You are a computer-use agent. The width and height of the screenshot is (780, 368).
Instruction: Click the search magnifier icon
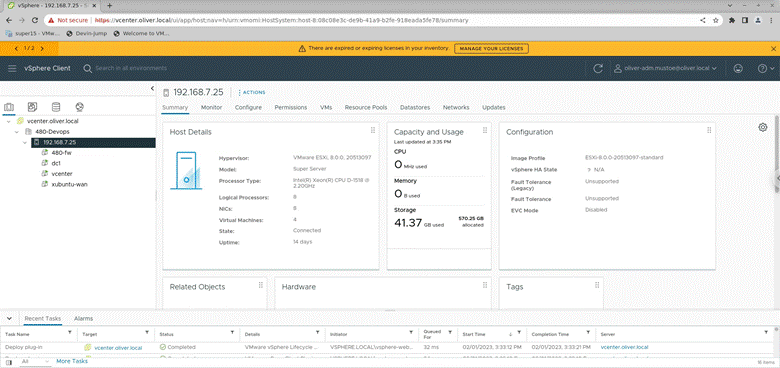point(88,69)
